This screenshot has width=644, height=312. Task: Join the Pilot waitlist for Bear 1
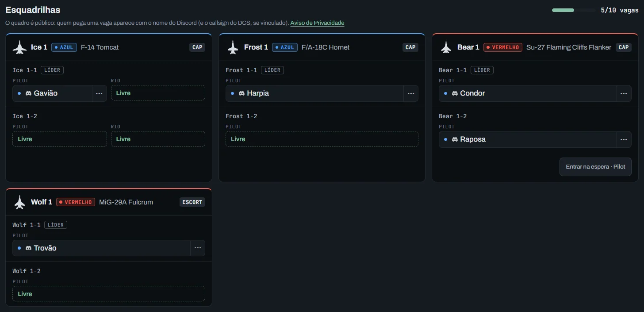click(595, 167)
